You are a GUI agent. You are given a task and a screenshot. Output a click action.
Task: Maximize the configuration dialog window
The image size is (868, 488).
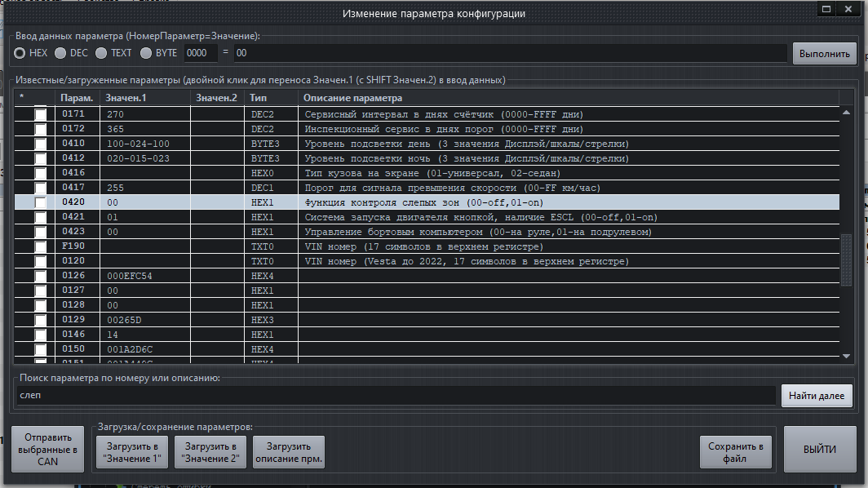coord(826,10)
